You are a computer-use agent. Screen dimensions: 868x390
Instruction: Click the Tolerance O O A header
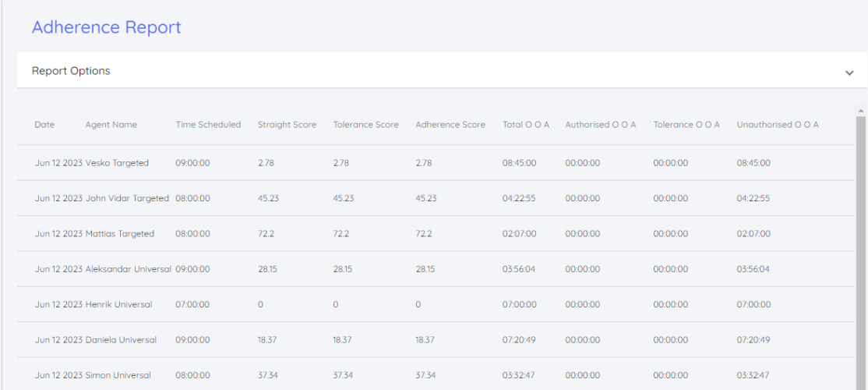point(686,125)
